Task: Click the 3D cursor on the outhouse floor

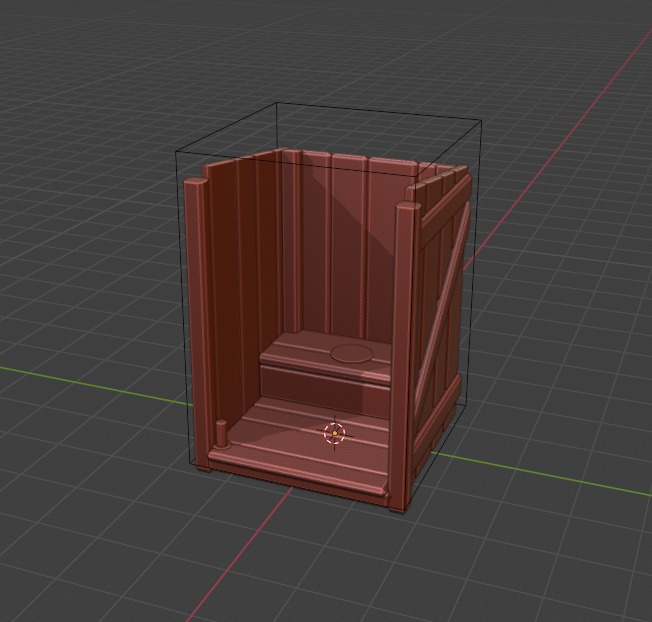Action: pyautogui.click(x=334, y=433)
